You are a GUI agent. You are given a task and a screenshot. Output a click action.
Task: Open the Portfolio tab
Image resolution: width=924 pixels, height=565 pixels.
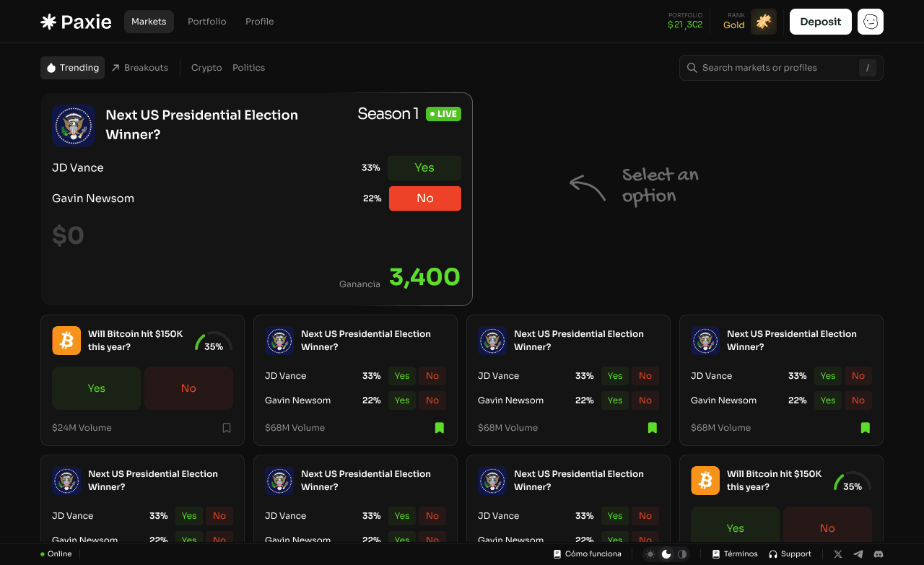[207, 22]
